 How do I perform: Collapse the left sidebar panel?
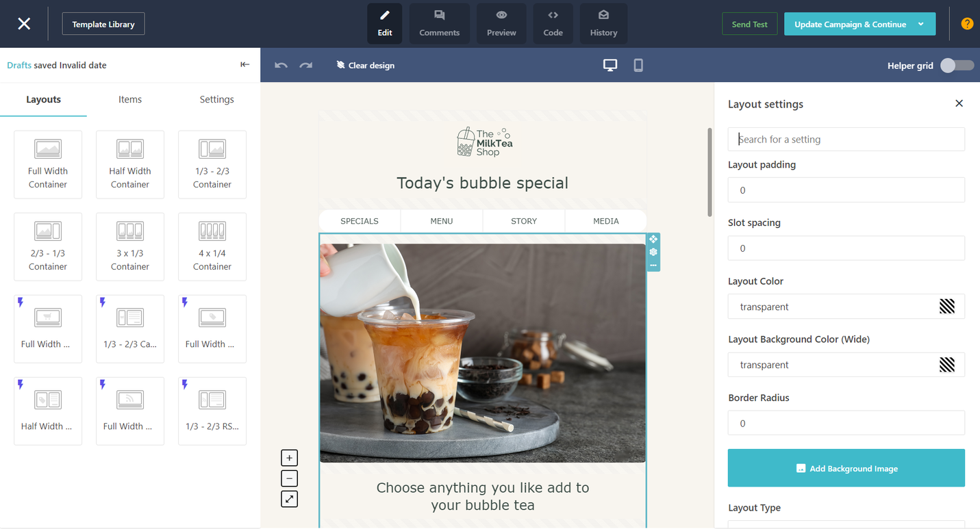tap(244, 64)
